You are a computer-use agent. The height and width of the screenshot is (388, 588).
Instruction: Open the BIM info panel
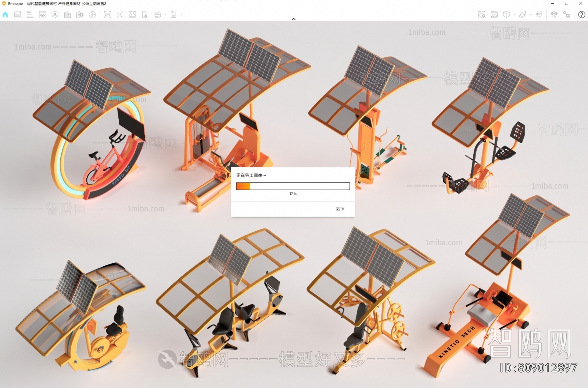pyautogui.click(x=30, y=15)
